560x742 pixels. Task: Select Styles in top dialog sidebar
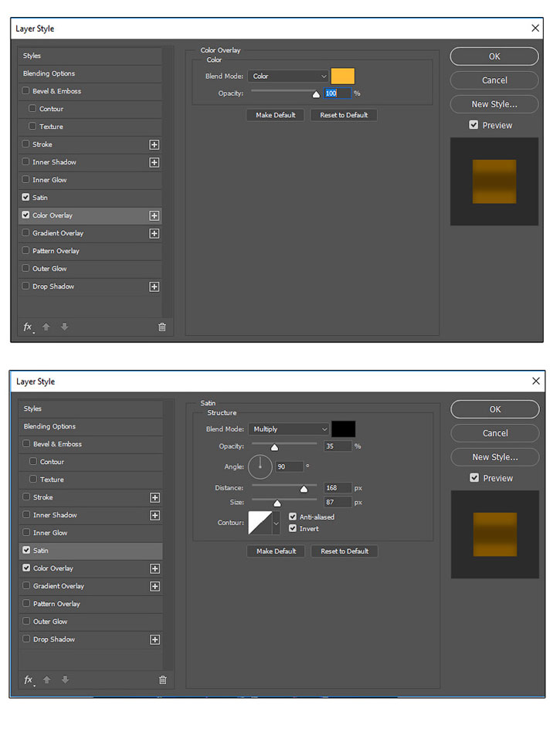click(90, 56)
